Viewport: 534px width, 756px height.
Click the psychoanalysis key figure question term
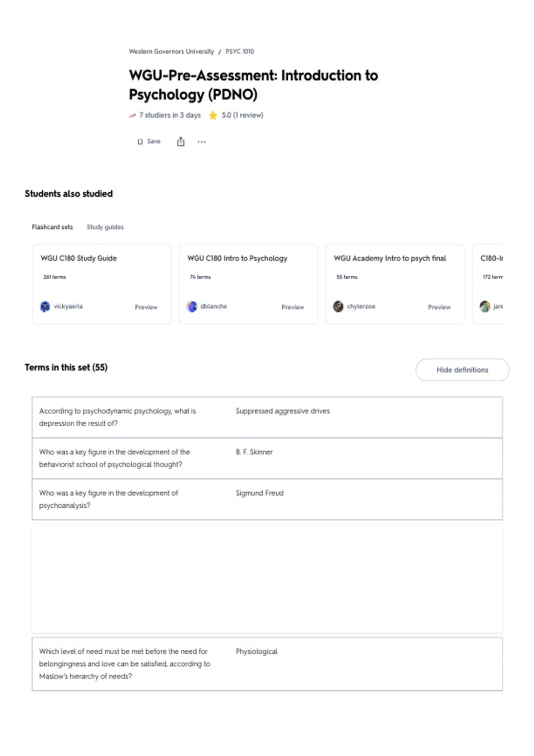tap(109, 499)
